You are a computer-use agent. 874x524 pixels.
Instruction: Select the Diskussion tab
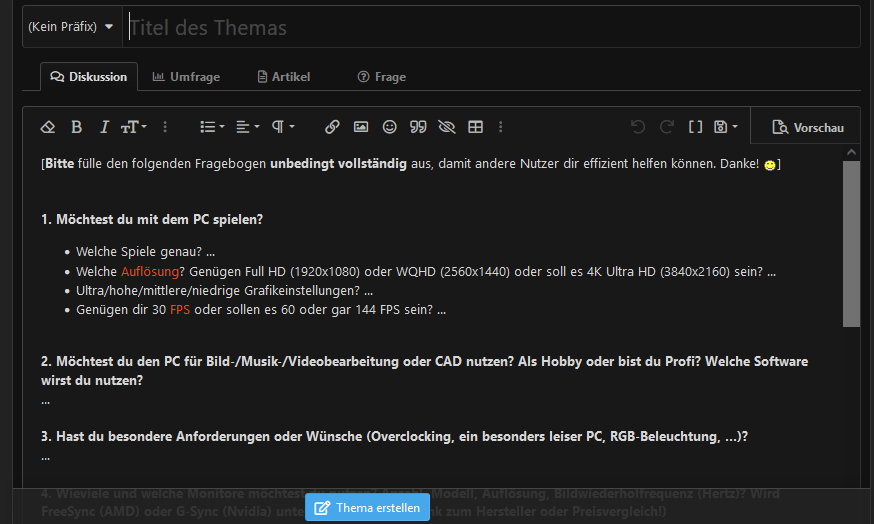(89, 77)
